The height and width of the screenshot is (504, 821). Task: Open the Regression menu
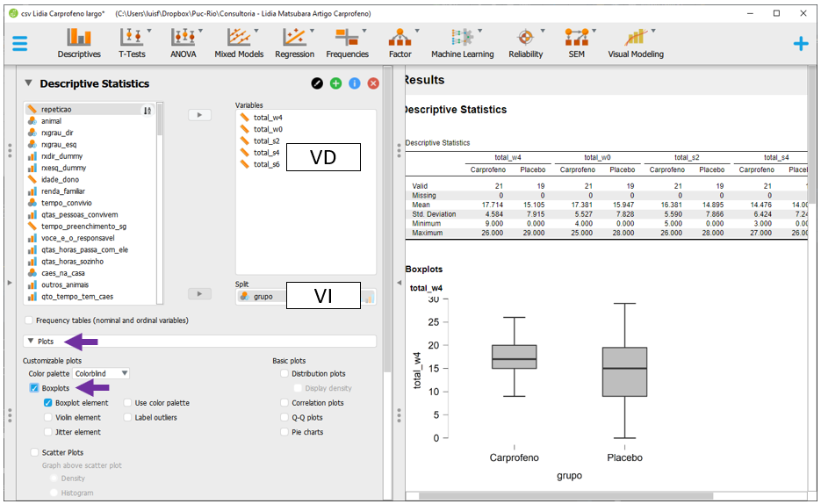coord(294,43)
